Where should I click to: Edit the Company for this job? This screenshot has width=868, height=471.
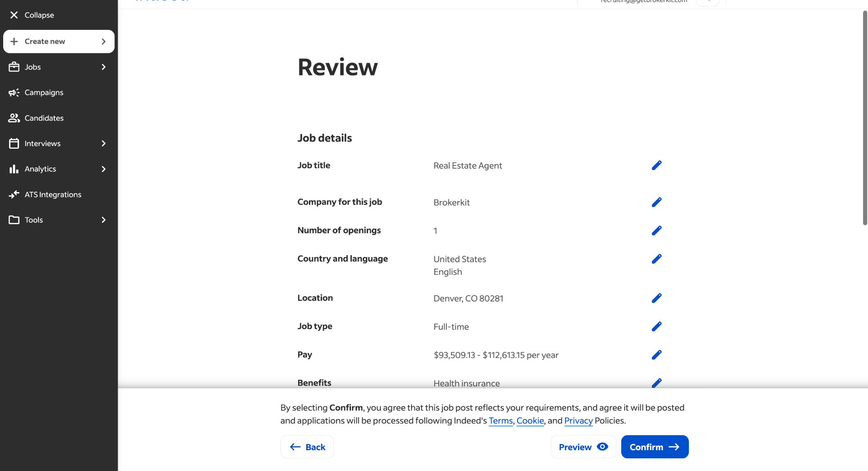pyautogui.click(x=657, y=202)
